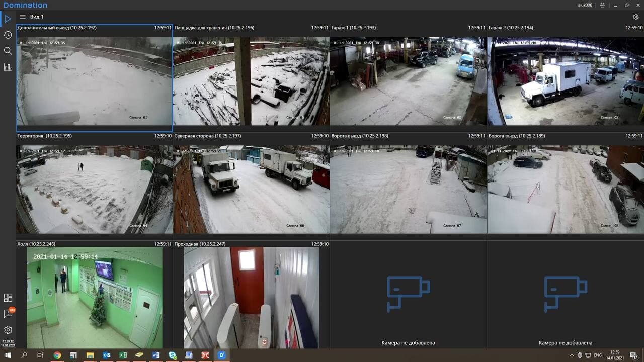Open the Domination app taskbar icon

point(221,355)
